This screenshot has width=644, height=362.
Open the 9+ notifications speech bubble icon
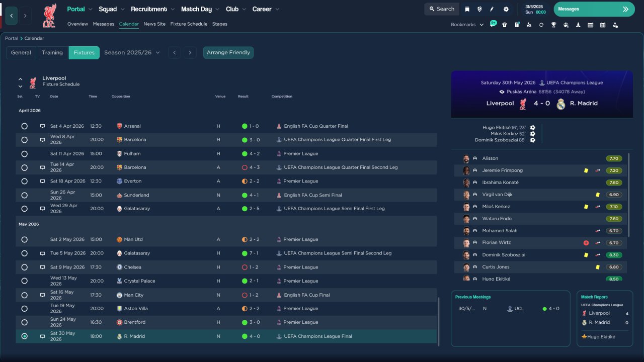pyautogui.click(x=493, y=24)
